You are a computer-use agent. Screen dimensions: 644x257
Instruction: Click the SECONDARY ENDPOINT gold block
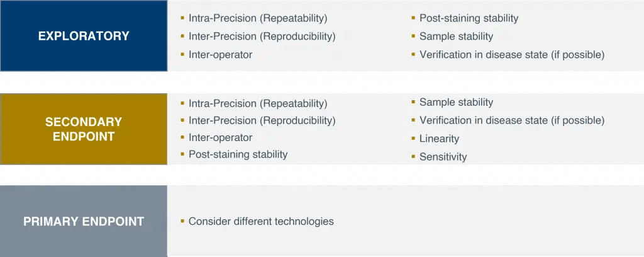pos(84,129)
